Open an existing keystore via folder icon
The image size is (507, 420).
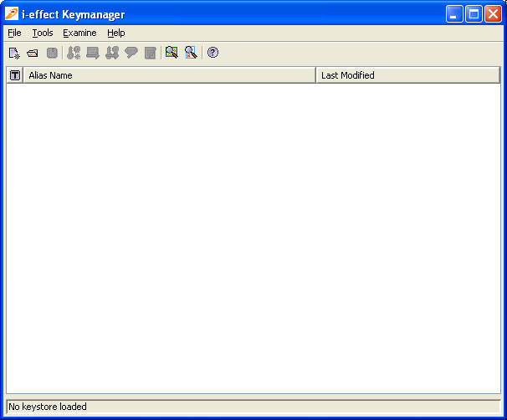click(33, 53)
